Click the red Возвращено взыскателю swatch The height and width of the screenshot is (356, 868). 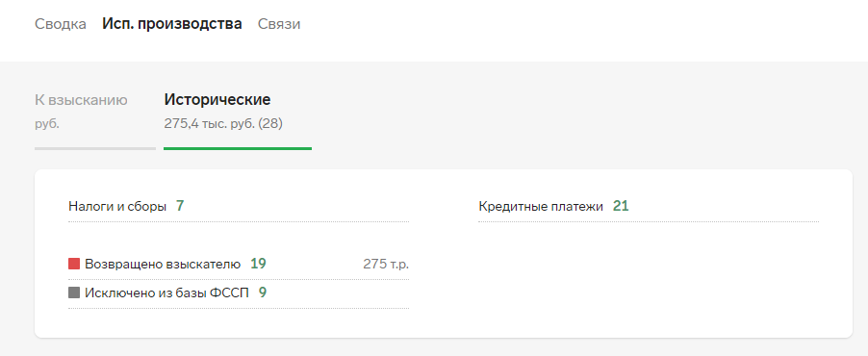[x=74, y=264]
